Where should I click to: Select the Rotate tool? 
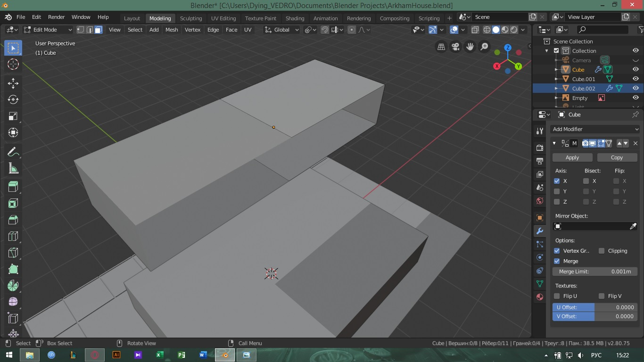coord(13,99)
